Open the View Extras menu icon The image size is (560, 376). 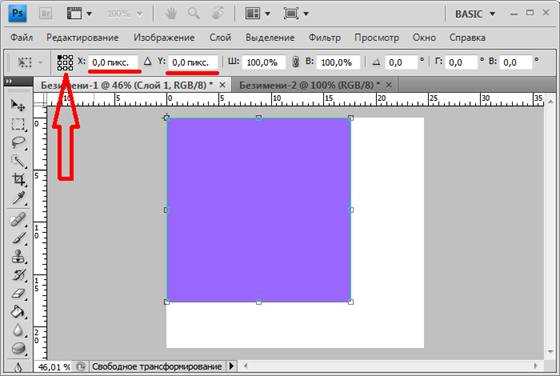(79, 14)
